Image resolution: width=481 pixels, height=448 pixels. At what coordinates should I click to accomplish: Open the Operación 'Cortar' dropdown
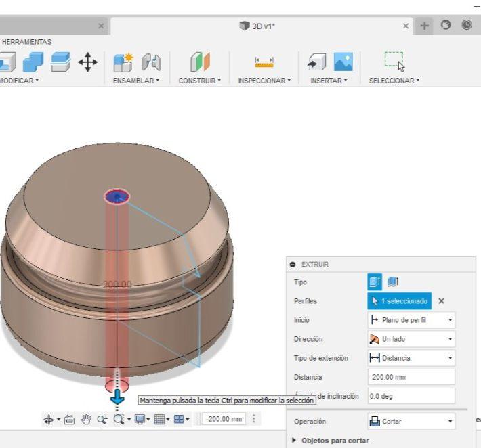411,422
